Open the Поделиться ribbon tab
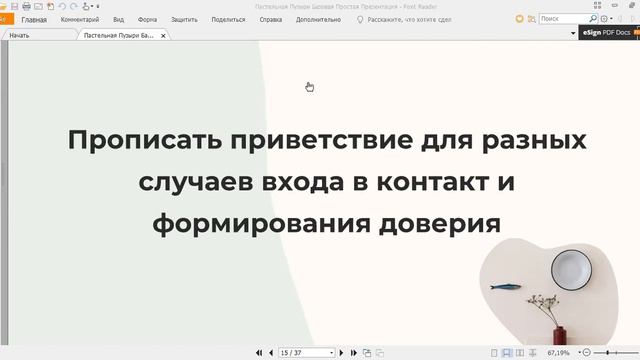 pos(228,20)
